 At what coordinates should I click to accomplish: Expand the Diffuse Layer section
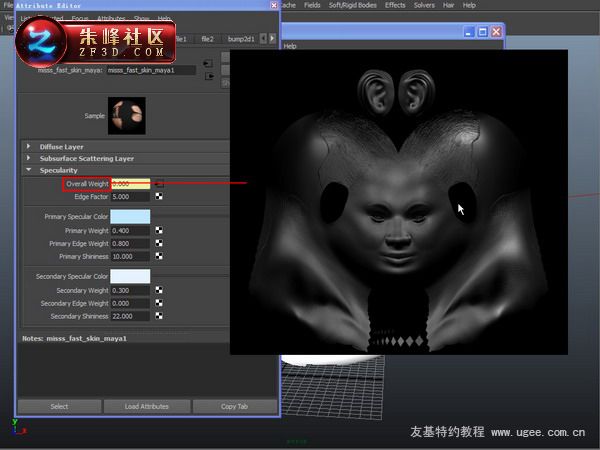(x=28, y=147)
